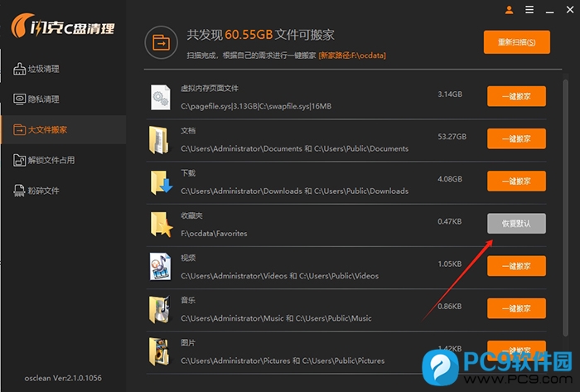Screen dimensions: 580x392
Task: Click the 虚拟内存页面文件 title
Action: (210, 88)
